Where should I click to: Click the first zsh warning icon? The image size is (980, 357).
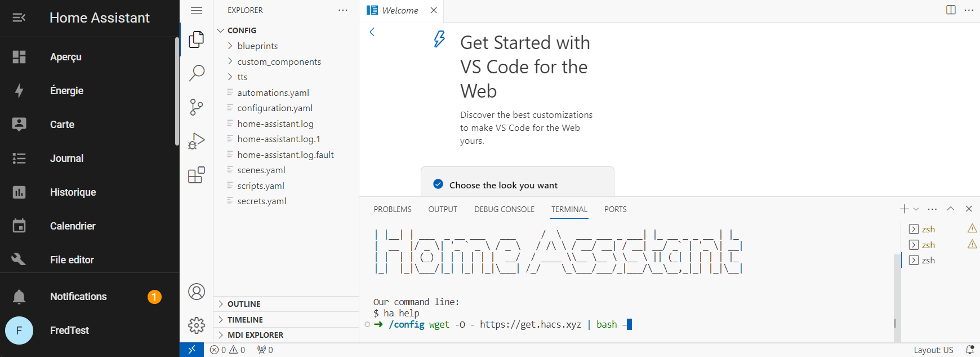972,228
